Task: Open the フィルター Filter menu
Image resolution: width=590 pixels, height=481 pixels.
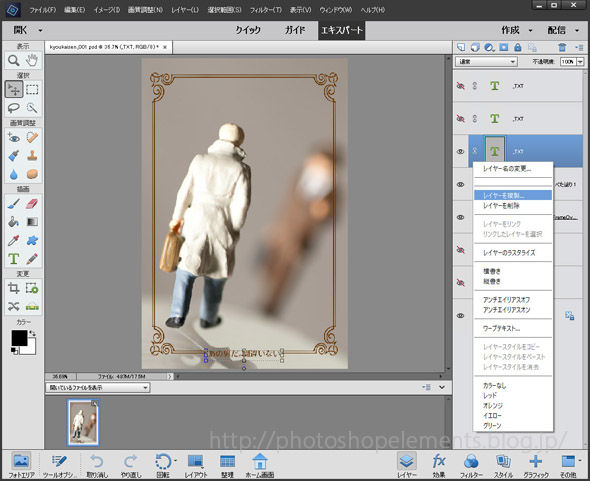Action: coord(266,10)
